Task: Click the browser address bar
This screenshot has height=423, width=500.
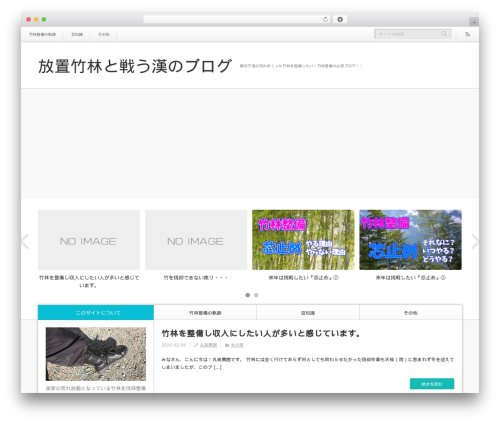Action: pos(237,19)
